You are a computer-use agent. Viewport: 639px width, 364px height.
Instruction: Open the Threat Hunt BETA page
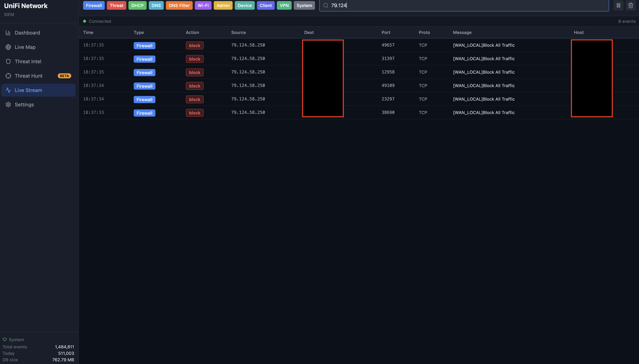(29, 76)
